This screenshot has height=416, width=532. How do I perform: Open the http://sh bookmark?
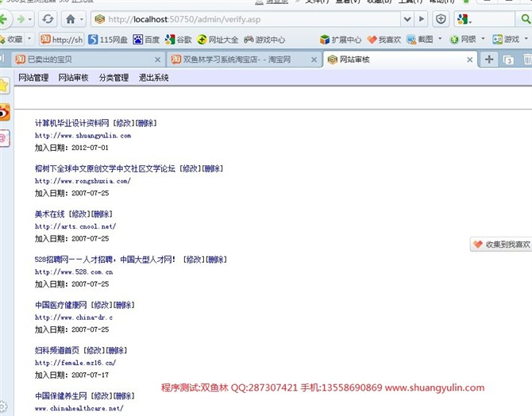pos(61,40)
